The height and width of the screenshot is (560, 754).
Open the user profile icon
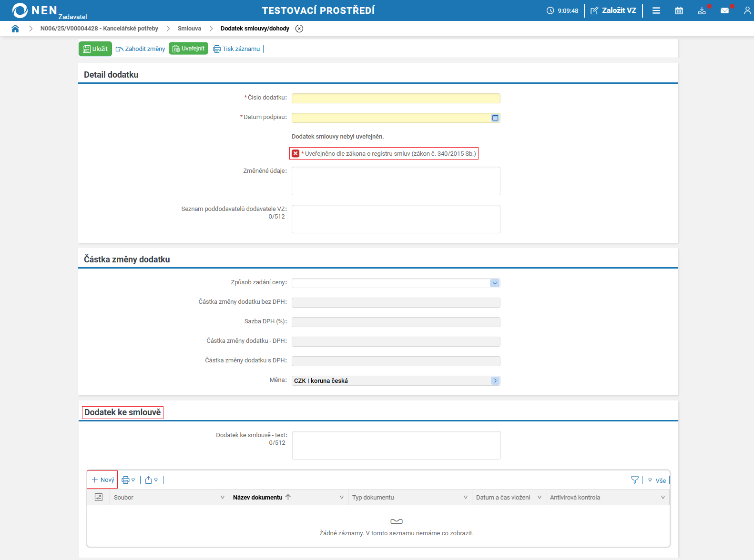[x=747, y=10]
